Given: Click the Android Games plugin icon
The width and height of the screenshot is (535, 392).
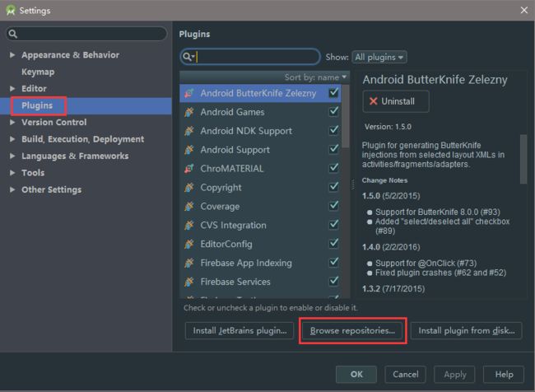Looking at the screenshot, I should point(189,112).
